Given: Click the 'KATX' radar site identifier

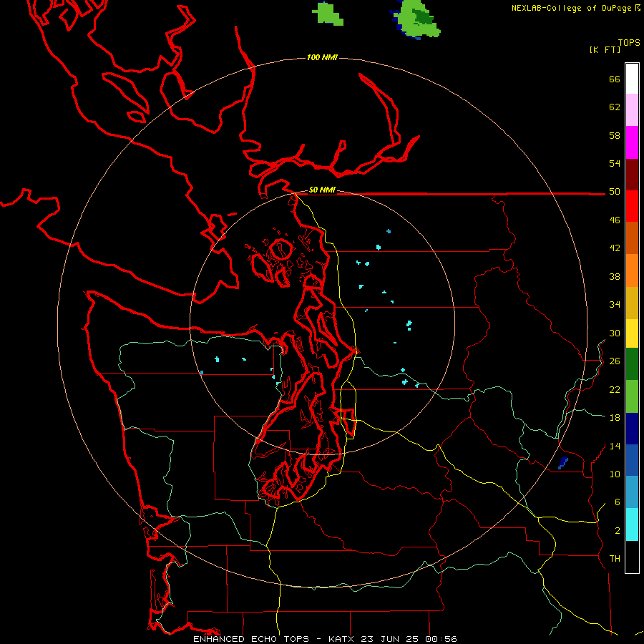Looking at the screenshot, I should pyautogui.click(x=341, y=639).
